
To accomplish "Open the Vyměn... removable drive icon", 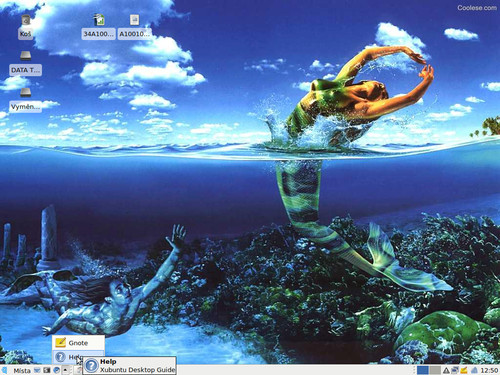I will pos(26,100).
